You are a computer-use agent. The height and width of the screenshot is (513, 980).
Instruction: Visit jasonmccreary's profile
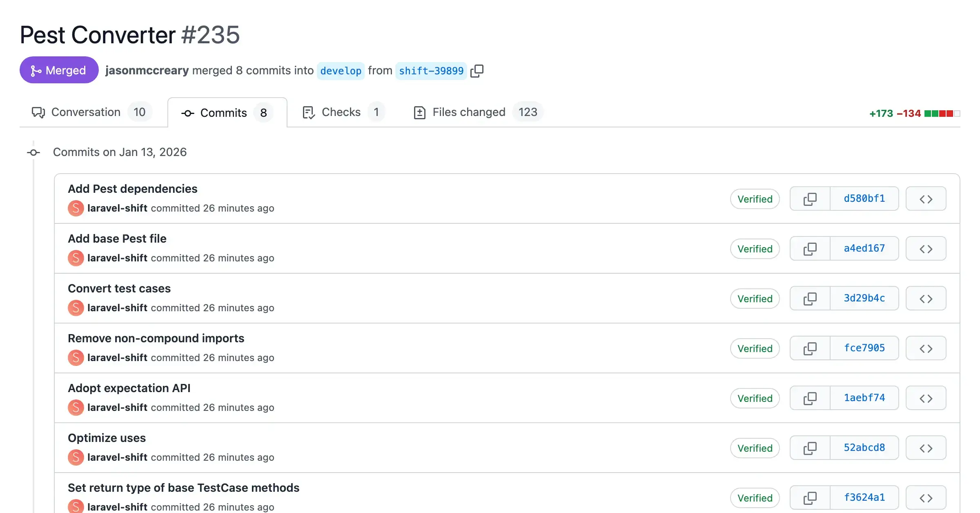point(147,70)
